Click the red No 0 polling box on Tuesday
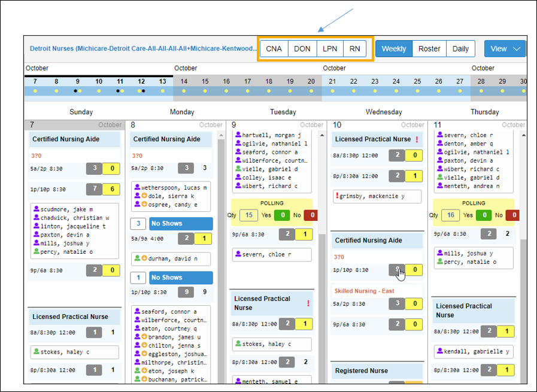537x392 pixels. pyautogui.click(x=311, y=215)
